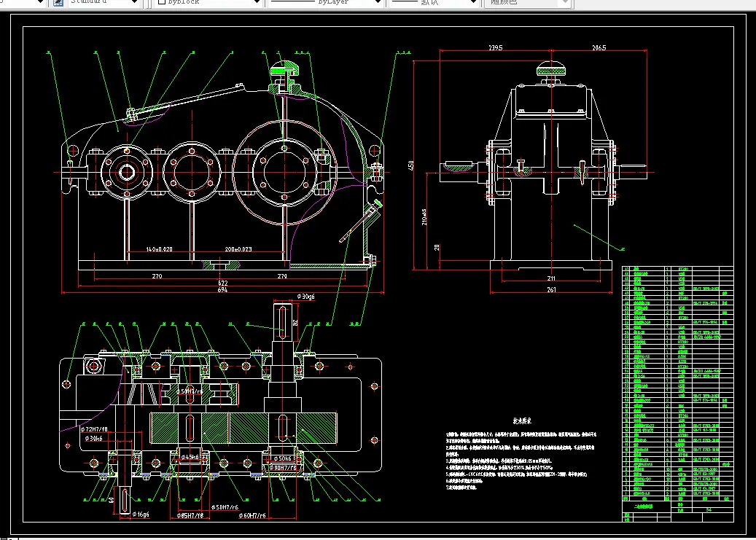Select the 694 overall length dimension
The height and width of the screenshot is (540, 756).
(222, 290)
